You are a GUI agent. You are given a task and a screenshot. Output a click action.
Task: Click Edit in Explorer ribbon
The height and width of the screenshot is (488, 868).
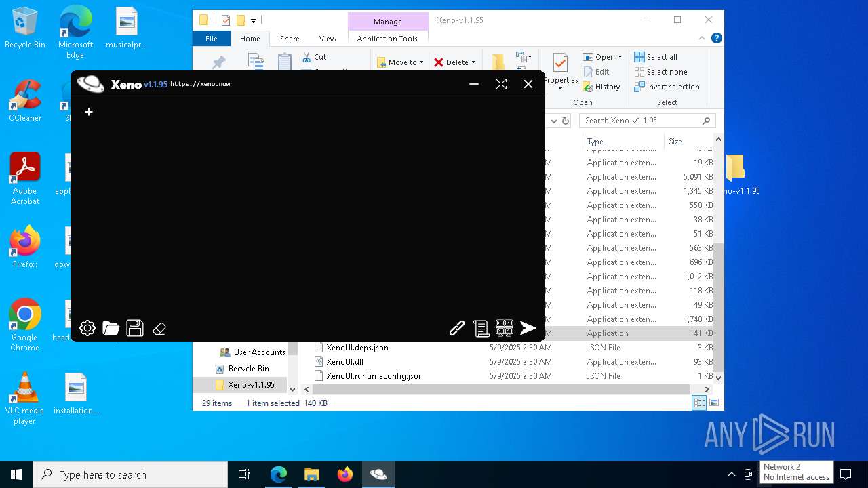596,72
